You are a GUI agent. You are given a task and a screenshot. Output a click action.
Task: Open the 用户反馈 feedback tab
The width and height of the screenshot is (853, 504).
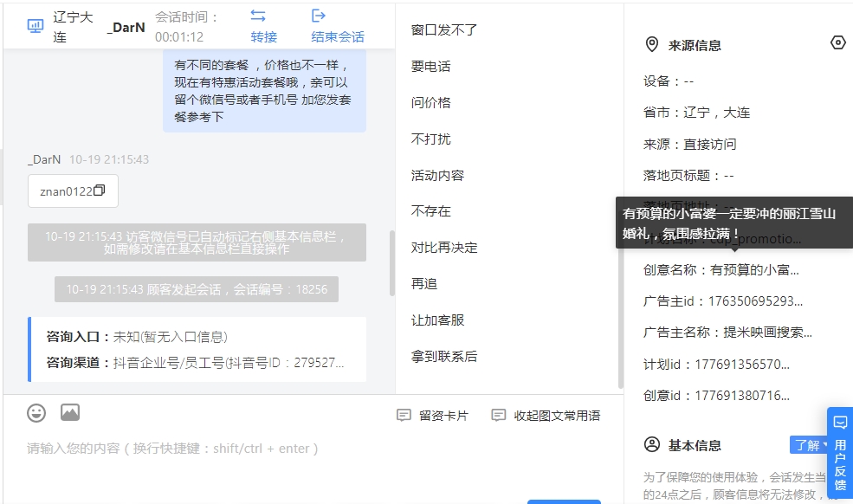pyautogui.click(x=840, y=453)
